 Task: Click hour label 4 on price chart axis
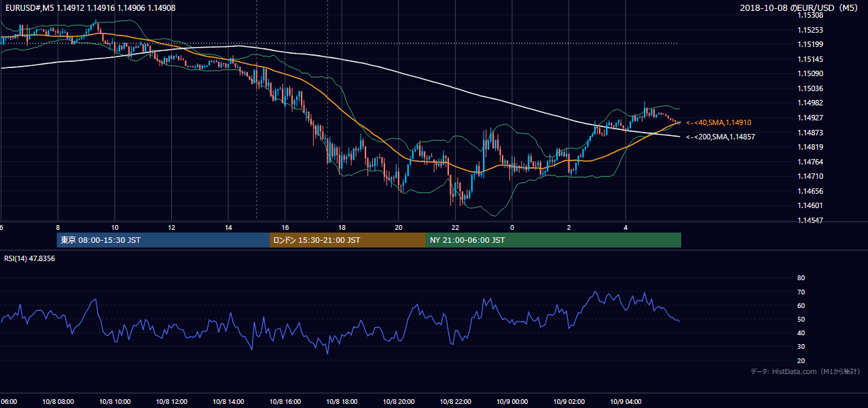(626, 227)
